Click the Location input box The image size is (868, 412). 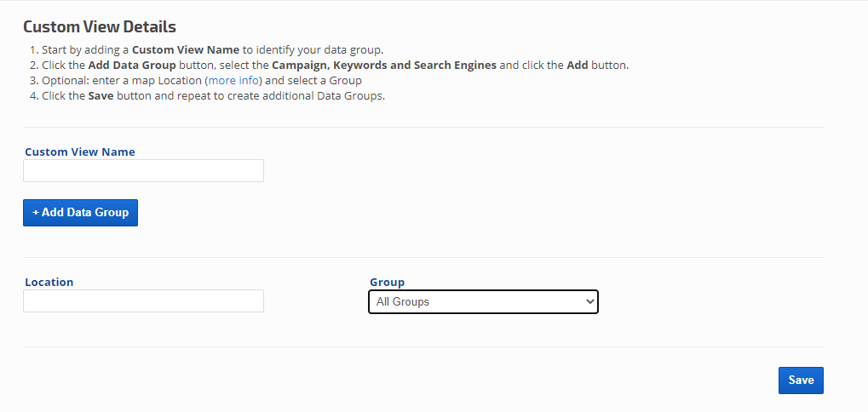pyautogui.click(x=143, y=301)
